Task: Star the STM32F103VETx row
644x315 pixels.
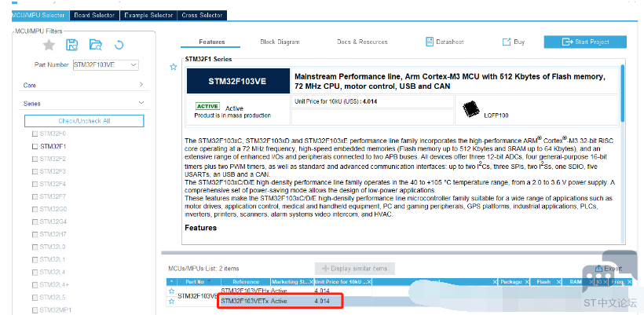Action: (172, 301)
